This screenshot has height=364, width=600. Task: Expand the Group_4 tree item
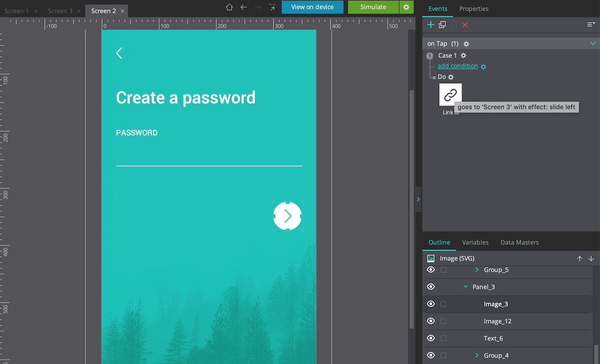coord(476,355)
